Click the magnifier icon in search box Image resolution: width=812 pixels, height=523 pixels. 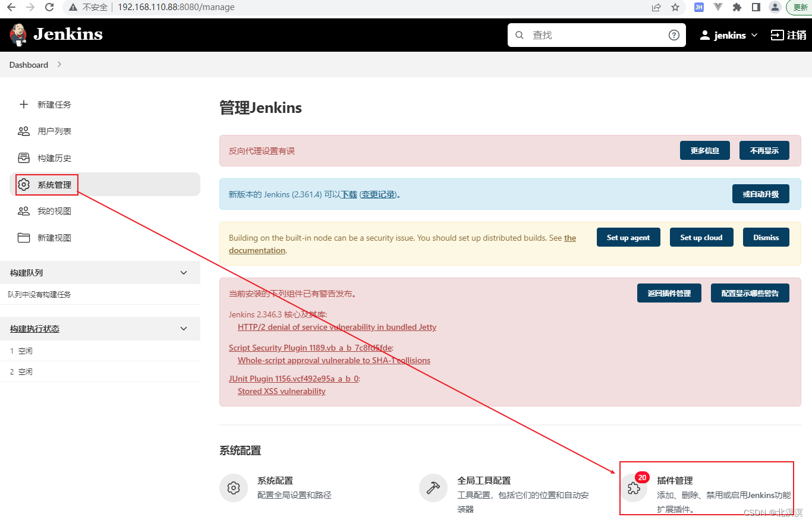click(520, 35)
